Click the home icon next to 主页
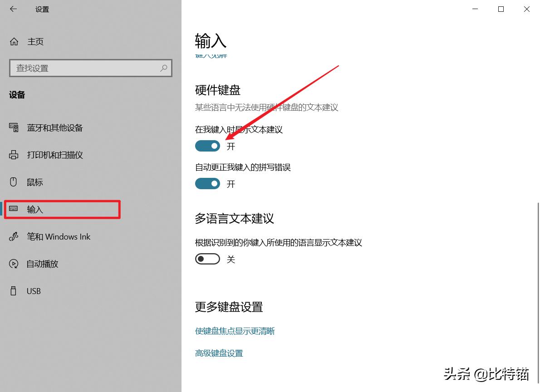Screen dimensions: 540x392 pos(14,41)
